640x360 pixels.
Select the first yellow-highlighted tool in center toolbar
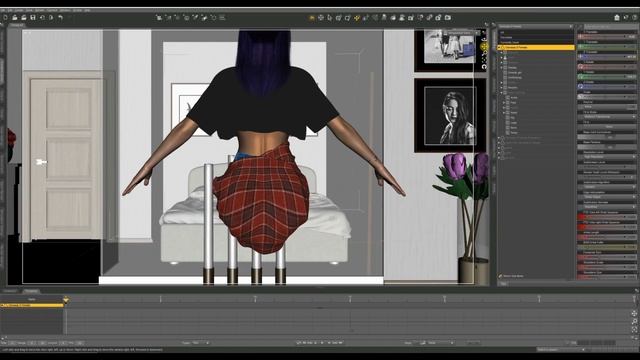(312, 18)
